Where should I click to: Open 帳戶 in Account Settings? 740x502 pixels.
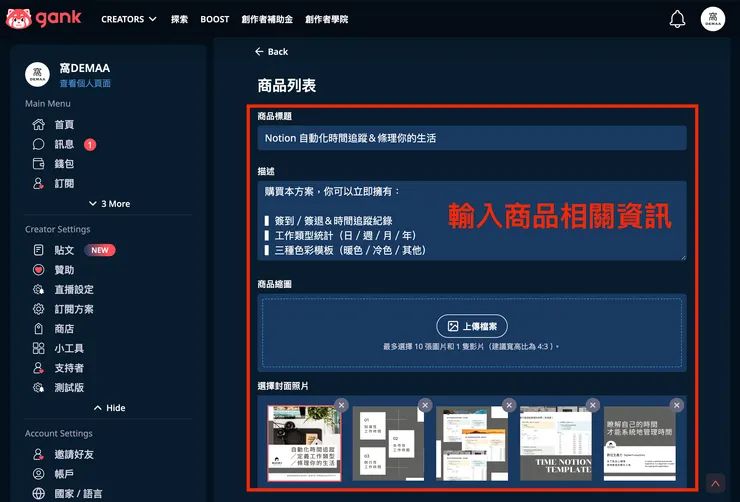(64, 474)
